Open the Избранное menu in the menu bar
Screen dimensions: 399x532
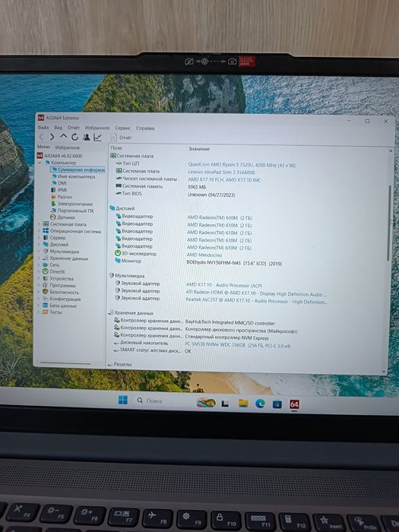97,128
